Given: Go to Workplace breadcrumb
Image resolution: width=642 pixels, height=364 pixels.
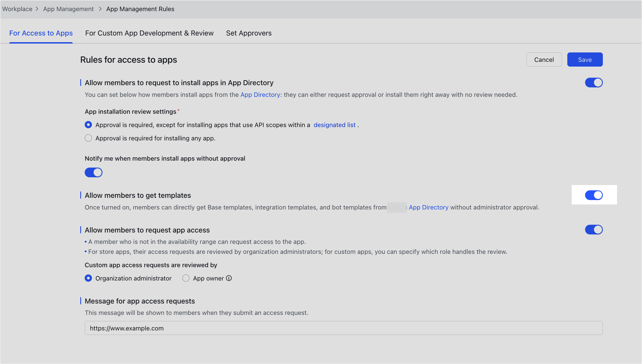Looking at the screenshot, I should click(x=17, y=9).
